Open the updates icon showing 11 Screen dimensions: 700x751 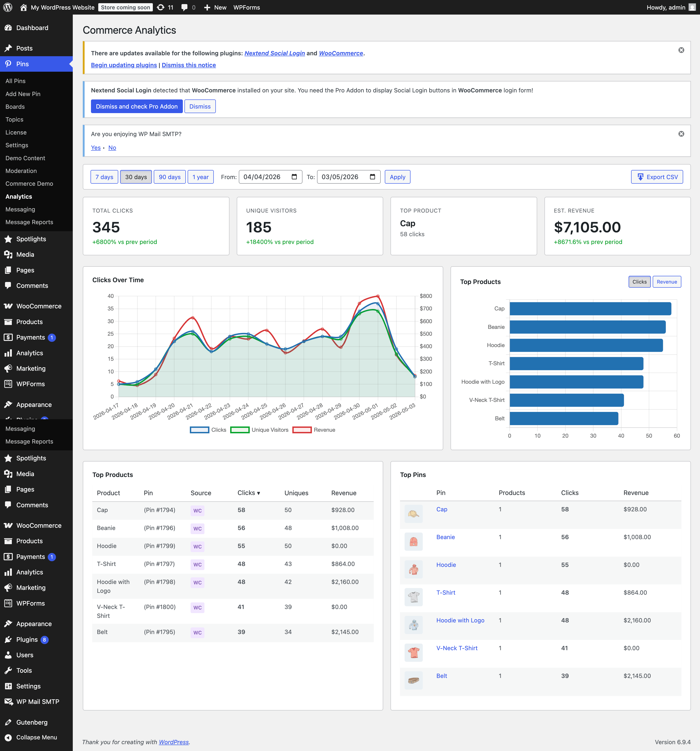[x=161, y=7]
